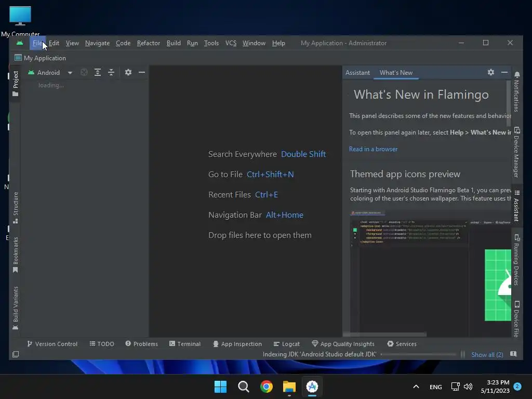Click Android Studio taskbar icon
Screen dimensions: 532x399
312,387
